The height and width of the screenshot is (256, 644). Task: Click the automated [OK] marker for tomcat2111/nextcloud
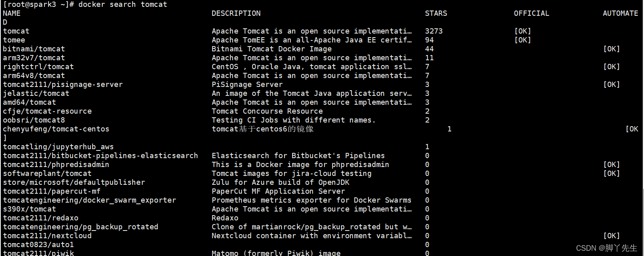[611, 236]
